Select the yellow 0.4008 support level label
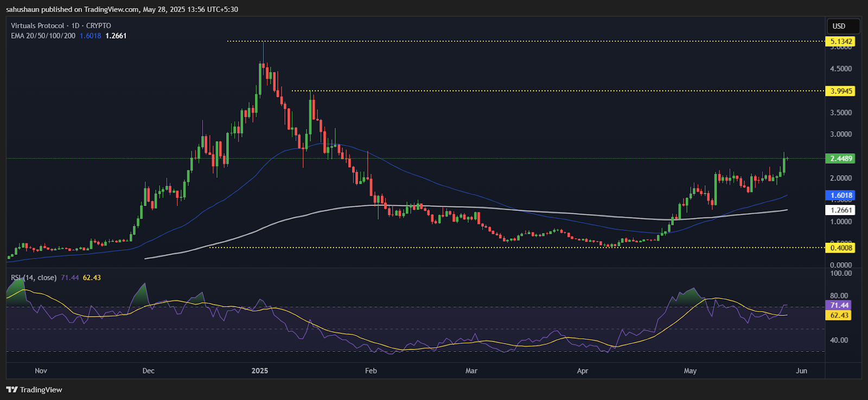 pyautogui.click(x=840, y=248)
